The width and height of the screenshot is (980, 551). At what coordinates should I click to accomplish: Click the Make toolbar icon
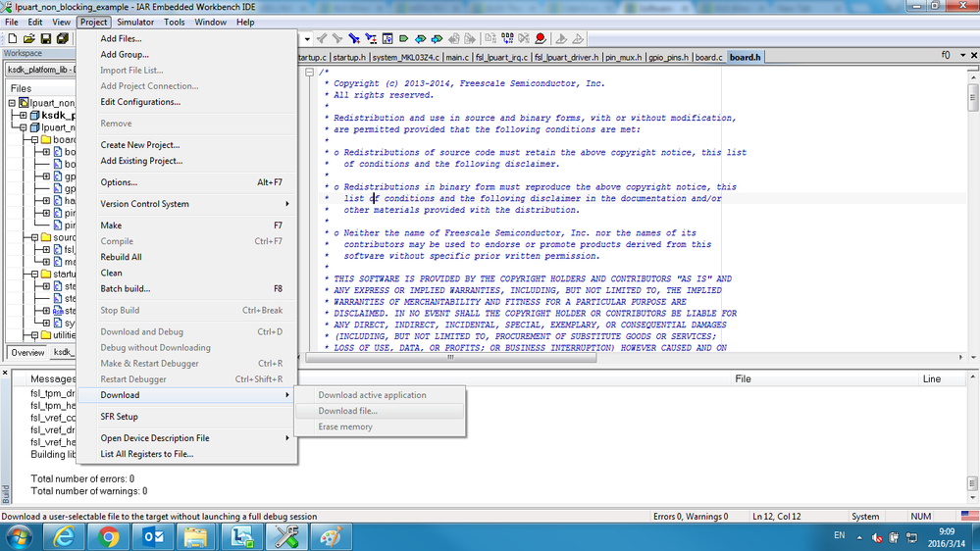tap(507, 39)
